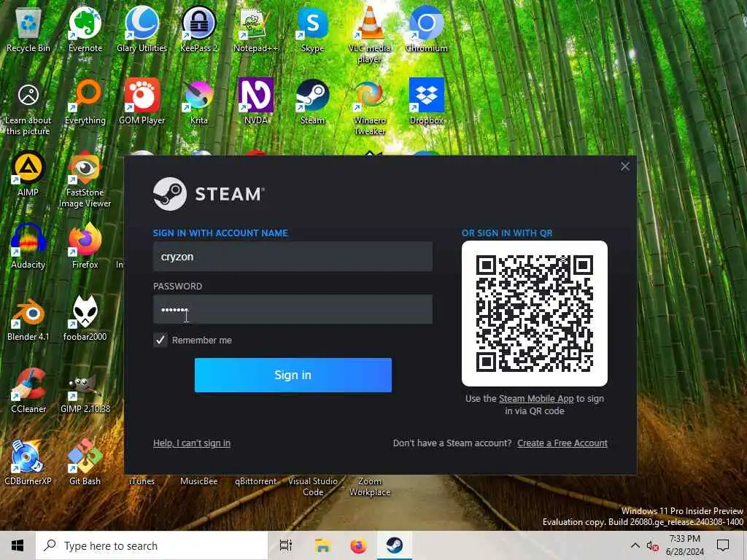Open the CCleaner desktop shortcut
The height and width of the screenshot is (560, 747).
pos(28,392)
